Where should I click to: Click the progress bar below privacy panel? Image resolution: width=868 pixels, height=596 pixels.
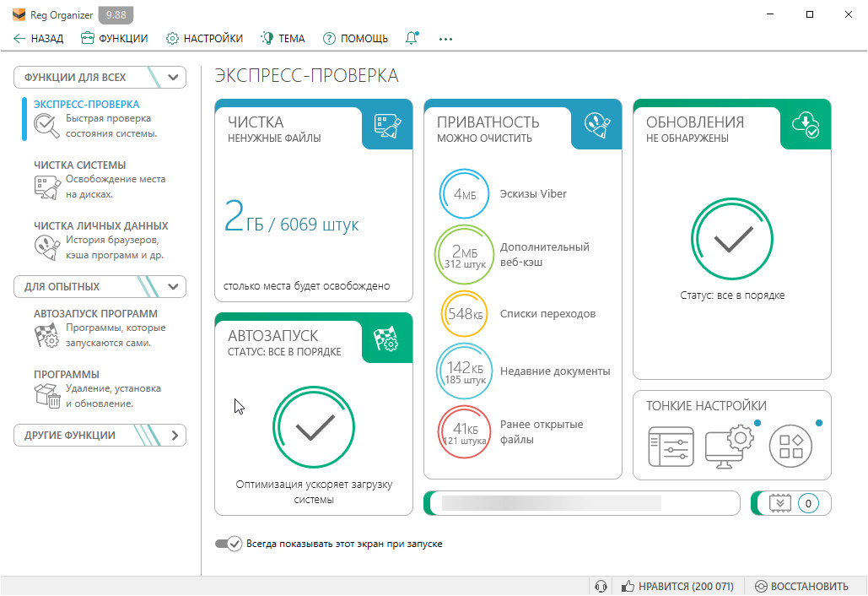(582, 503)
